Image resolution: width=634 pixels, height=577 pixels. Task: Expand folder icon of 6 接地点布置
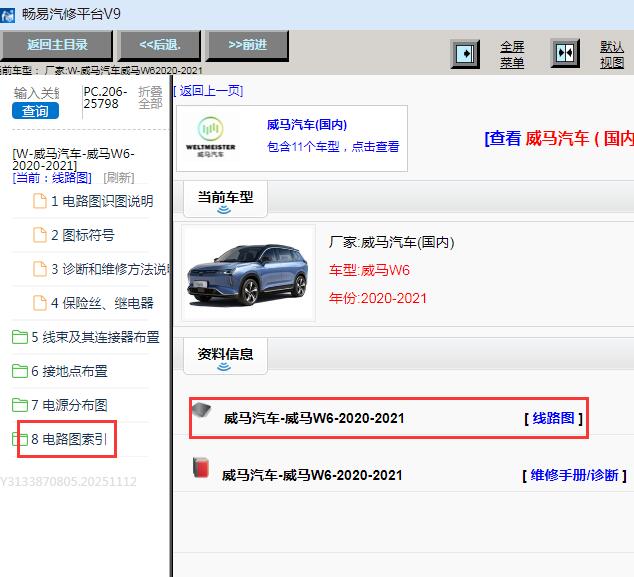click(x=20, y=371)
